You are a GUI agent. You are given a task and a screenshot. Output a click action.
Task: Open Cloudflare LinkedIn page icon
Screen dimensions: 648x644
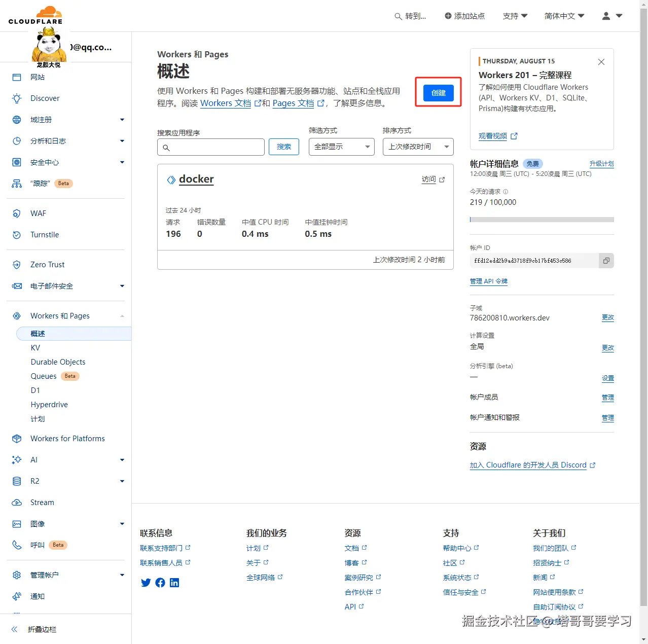pyautogui.click(x=174, y=583)
